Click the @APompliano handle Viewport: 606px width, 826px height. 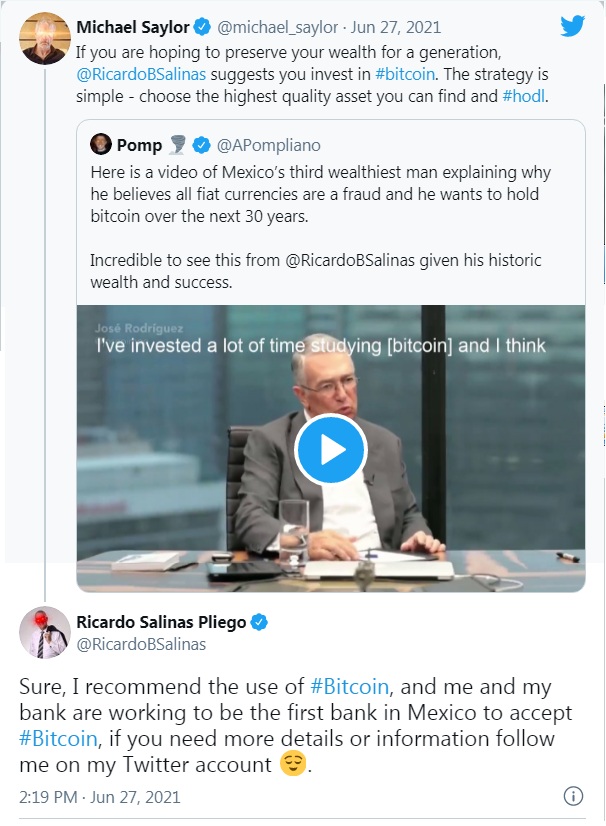click(269, 145)
